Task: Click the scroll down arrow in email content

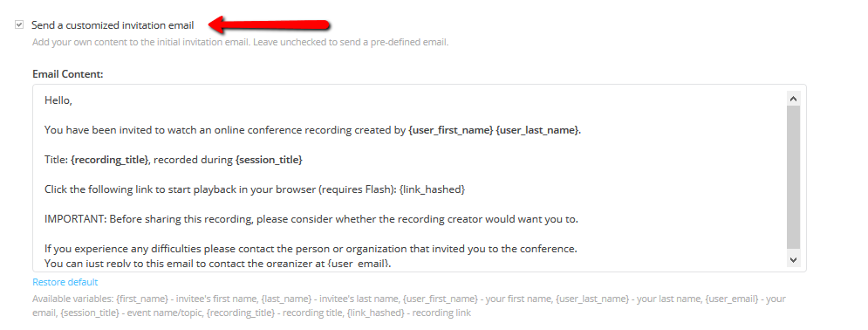Action: click(793, 259)
